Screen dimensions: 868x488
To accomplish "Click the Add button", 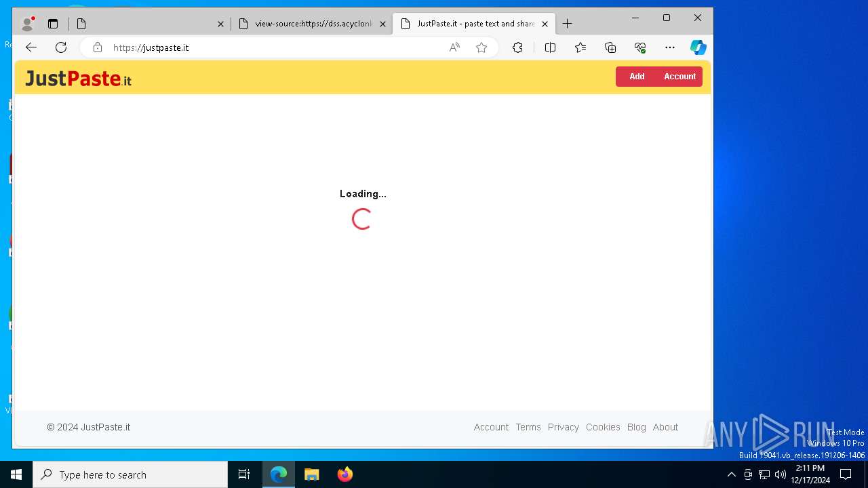I will point(637,77).
